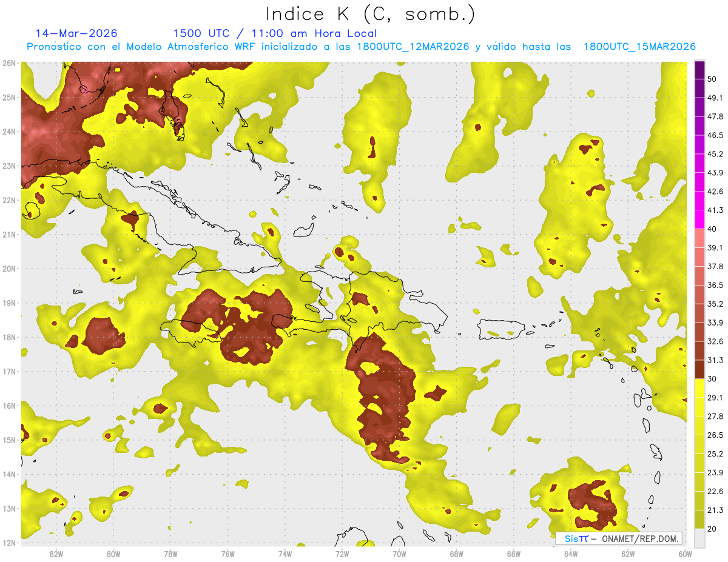This screenshot has width=728, height=562.
Task: Pick the gray colorbar segment below 20
Action: point(699,537)
